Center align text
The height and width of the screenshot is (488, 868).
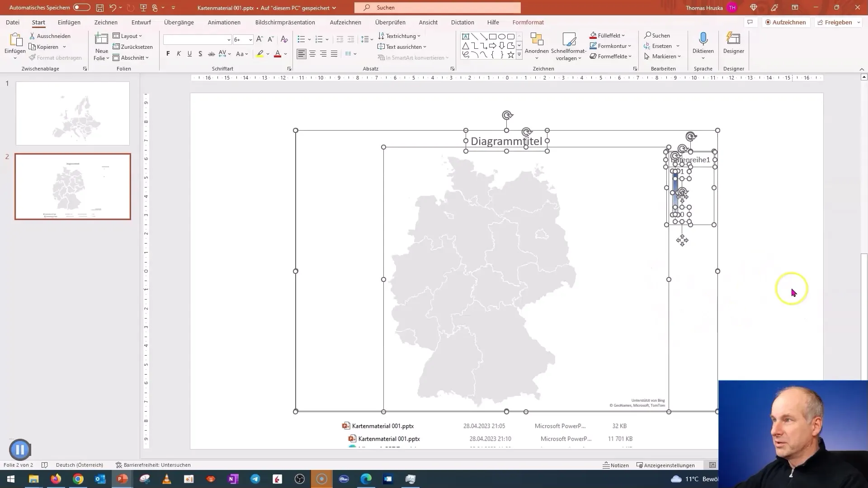pos(312,54)
